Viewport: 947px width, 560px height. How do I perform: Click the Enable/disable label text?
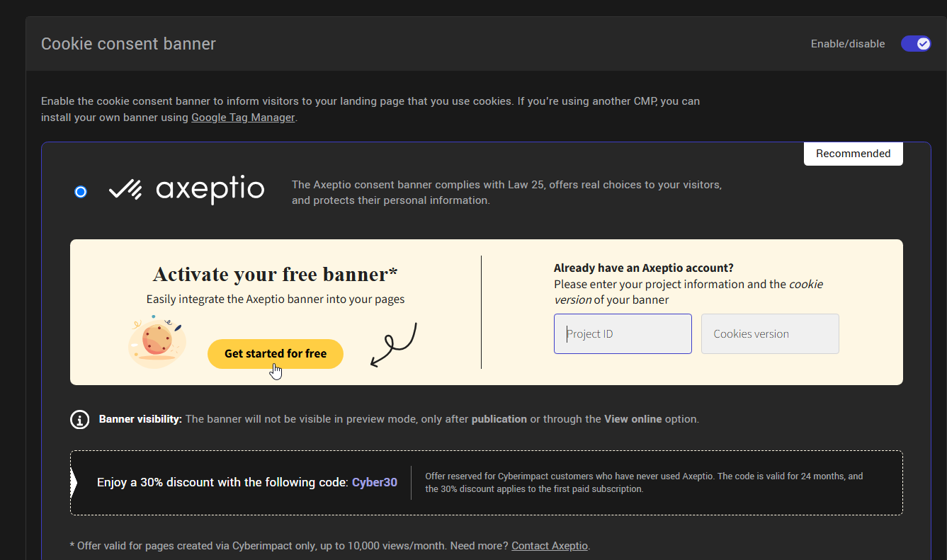click(848, 44)
